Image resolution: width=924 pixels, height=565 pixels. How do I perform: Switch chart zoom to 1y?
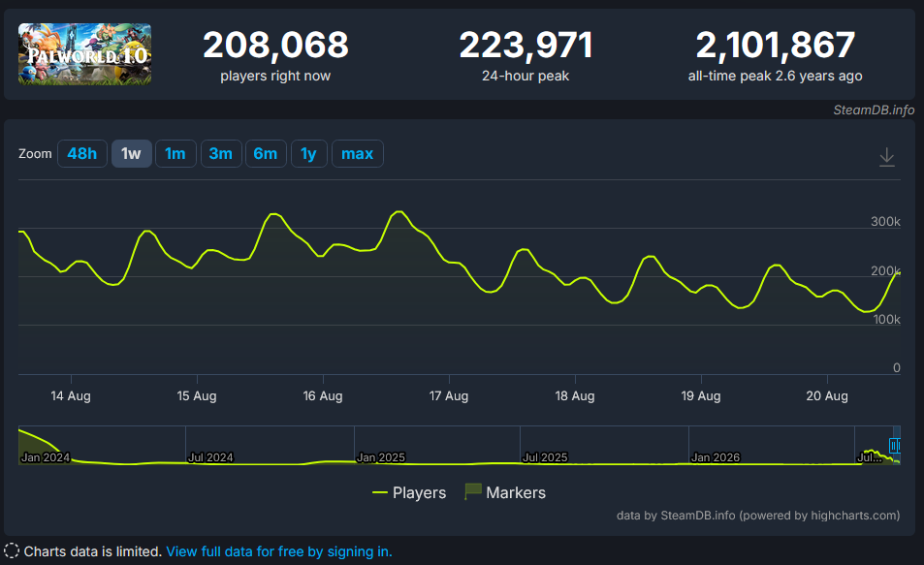pyautogui.click(x=308, y=154)
